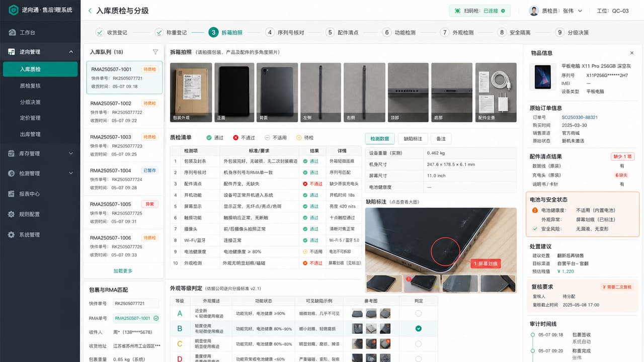This screenshot has width=644, height=362.
Task: Click completed check icon of 称重登记 step
Action: (x=159, y=32)
